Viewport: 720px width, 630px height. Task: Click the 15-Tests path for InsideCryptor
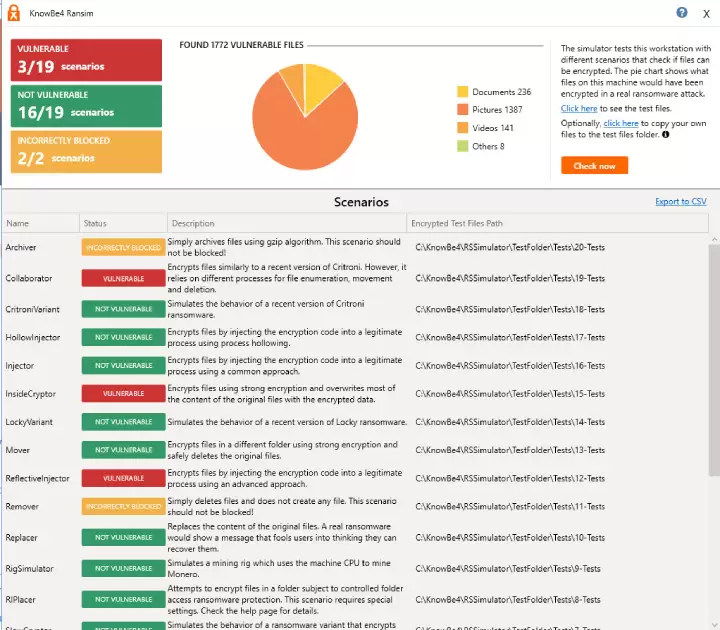tap(510, 394)
